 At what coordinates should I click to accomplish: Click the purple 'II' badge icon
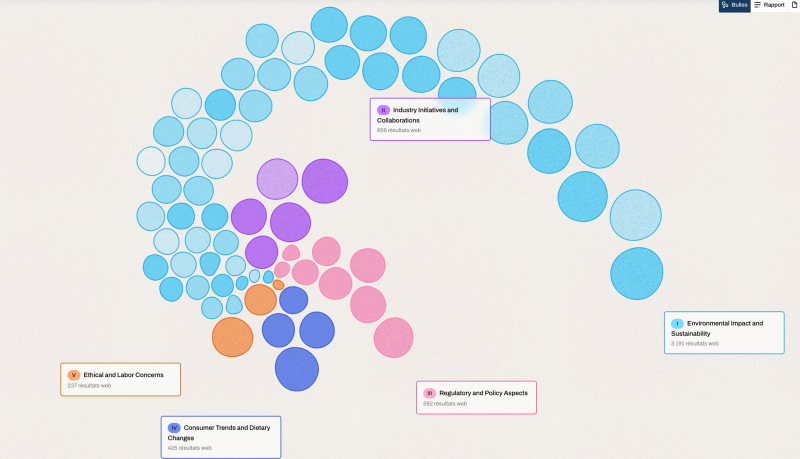point(383,110)
